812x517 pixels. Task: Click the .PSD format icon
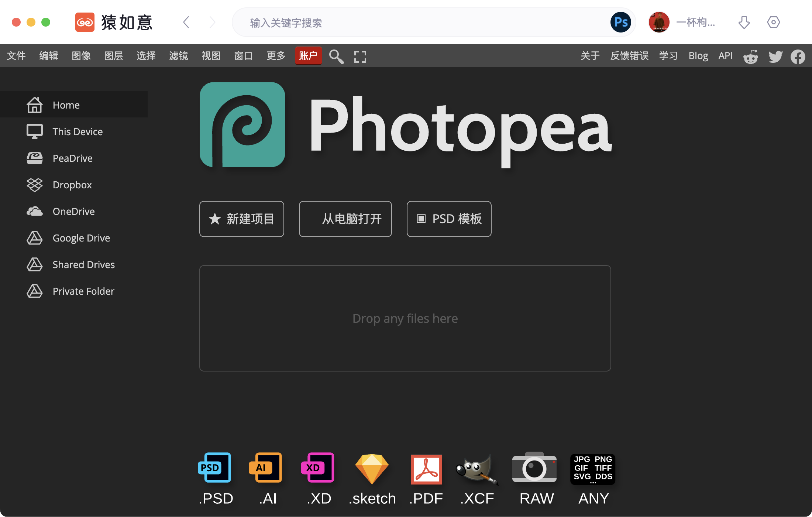214,468
